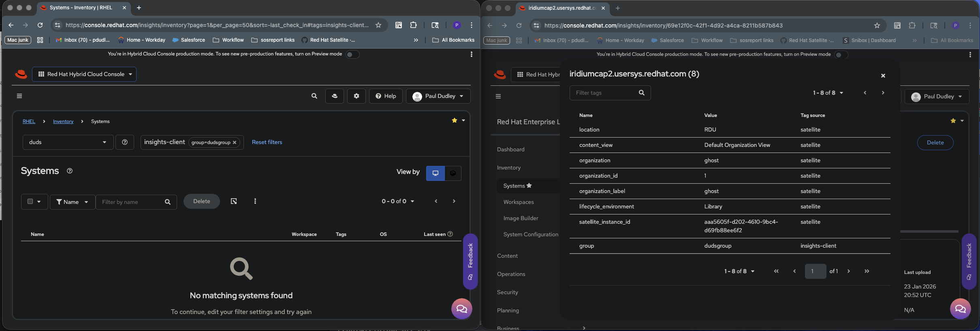The height and width of the screenshot is (331, 980).
Task: Tick the bulk select checkbox in systems toolbar
Action: point(30,201)
